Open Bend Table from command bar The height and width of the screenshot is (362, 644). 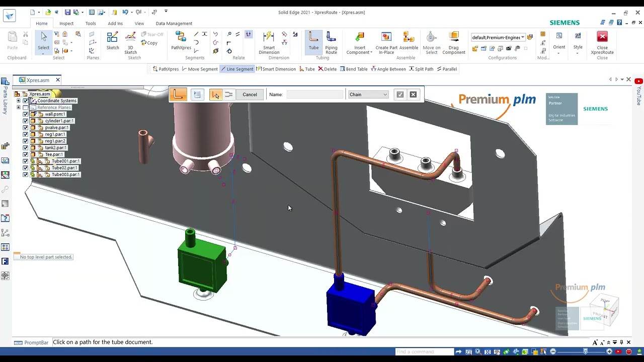point(354,69)
